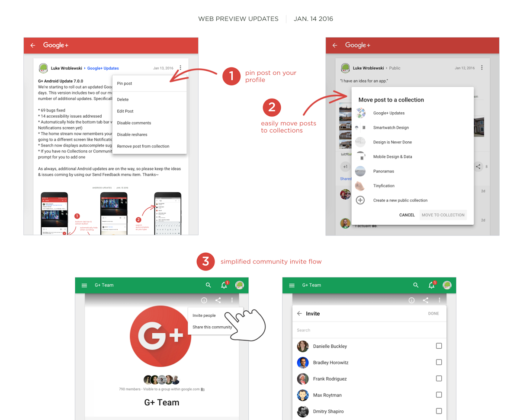Click the search icon in the left green header
Viewport: 523px width, 420px height.
coord(209,285)
